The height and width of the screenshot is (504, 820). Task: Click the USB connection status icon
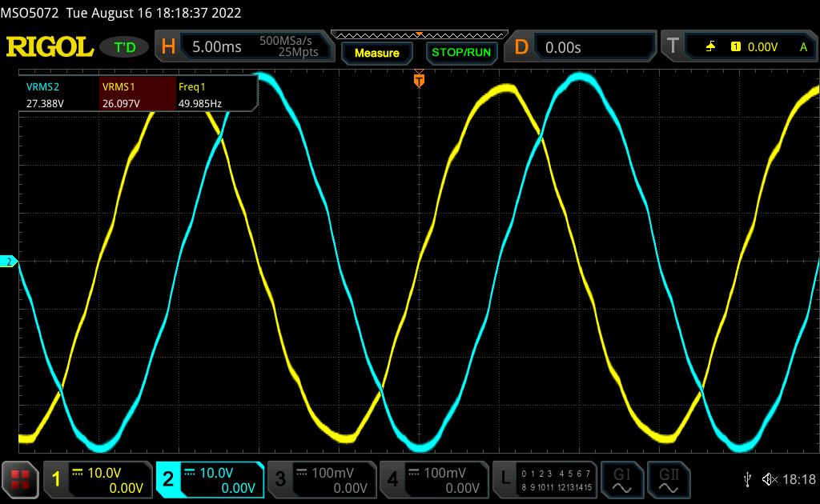[747, 479]
